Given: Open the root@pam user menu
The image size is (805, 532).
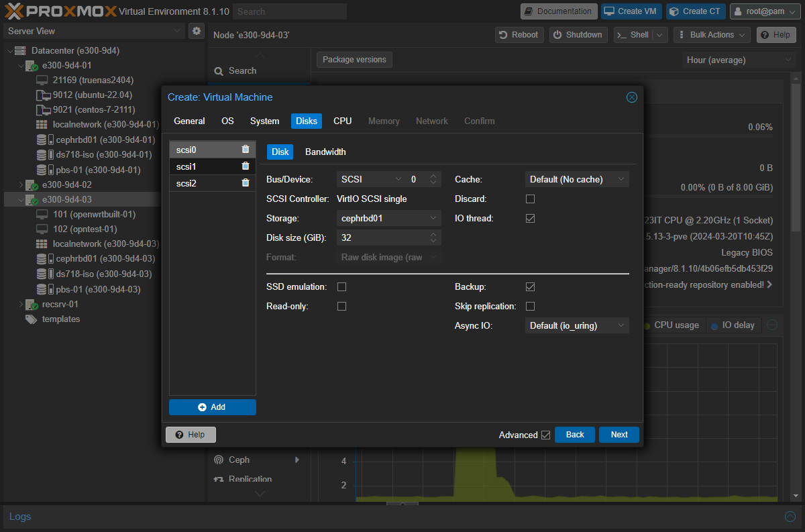Looking at the screenshot, I should coord(764,11).
